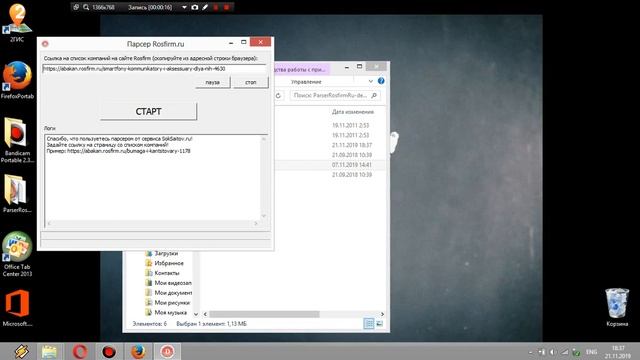Stop recording with the red stop button
This screenshot has width=640, height=360.
coord(227,7)
